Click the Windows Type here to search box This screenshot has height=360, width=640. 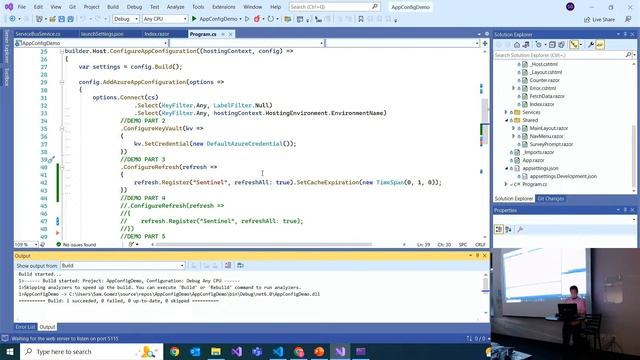tap(91, 351)
